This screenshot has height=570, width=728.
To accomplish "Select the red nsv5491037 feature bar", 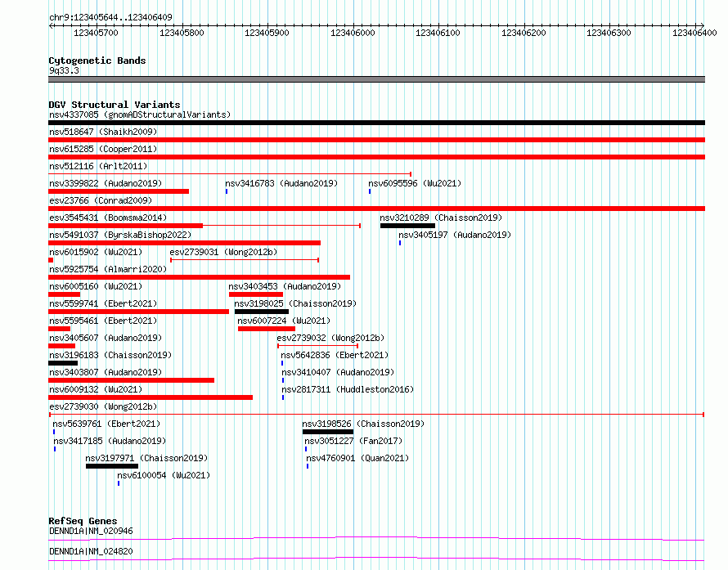I will [184, 243].
